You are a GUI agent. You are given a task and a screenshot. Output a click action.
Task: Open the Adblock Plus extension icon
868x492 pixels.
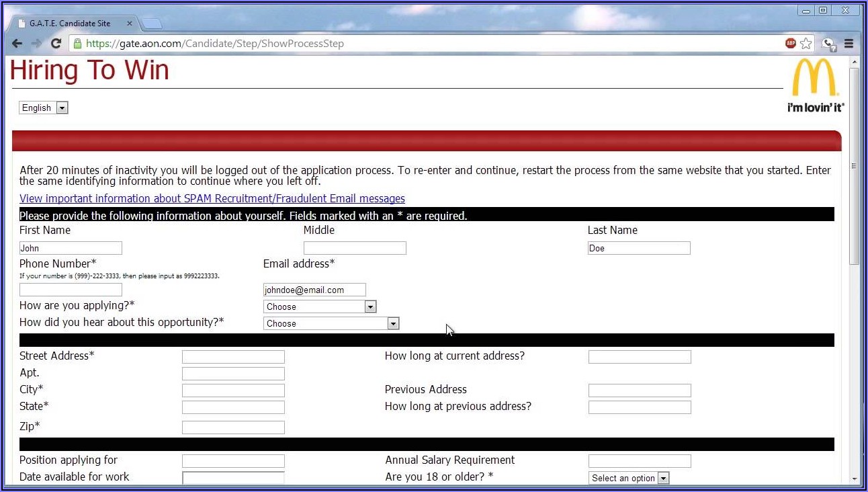point(790,44)
